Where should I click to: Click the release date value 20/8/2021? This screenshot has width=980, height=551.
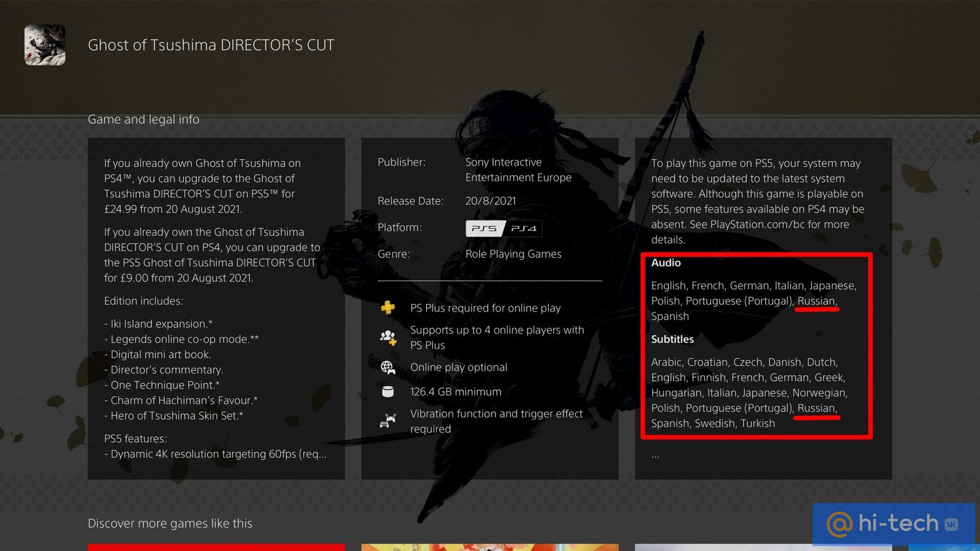[x=491, y=201]
